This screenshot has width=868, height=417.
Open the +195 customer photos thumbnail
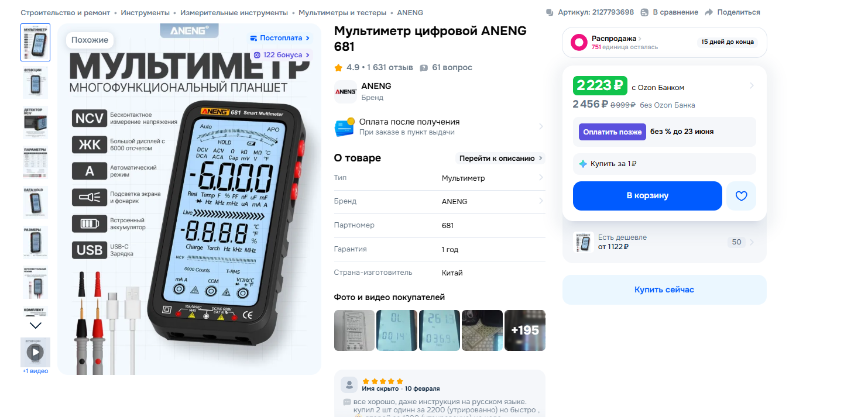click(x=525, y=330)
